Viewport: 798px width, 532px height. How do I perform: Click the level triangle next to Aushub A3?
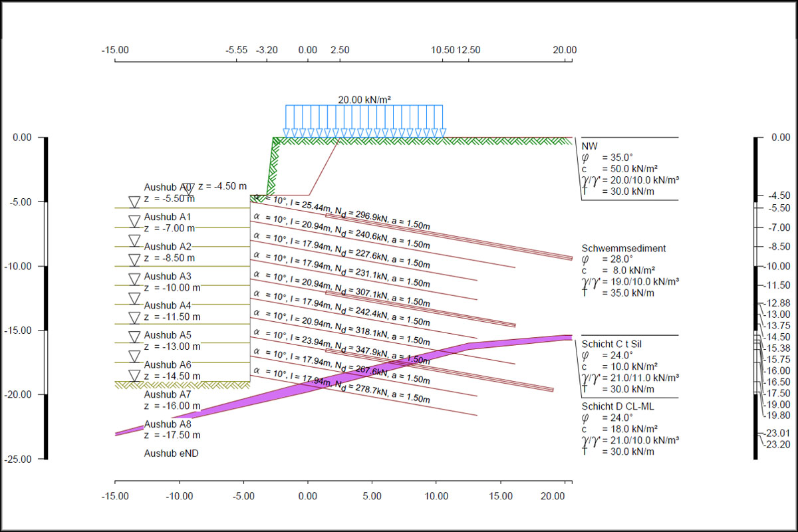(134, 279)
